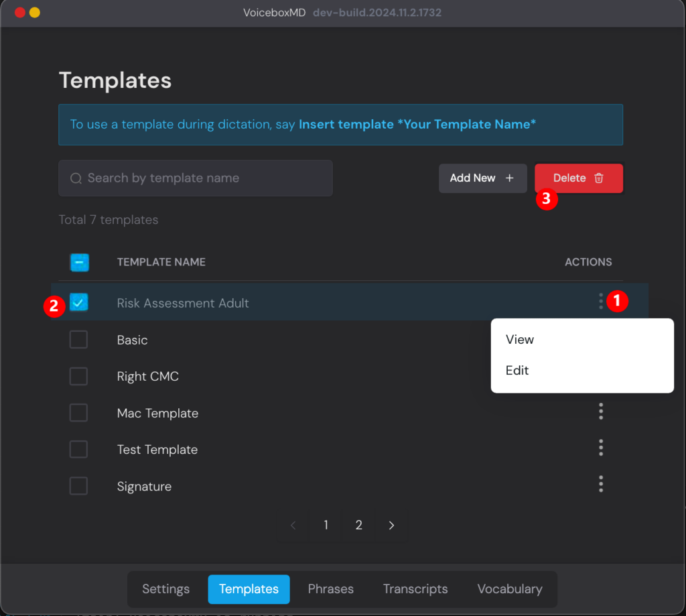This screenshot has height=616, width=686.
Task: Toggle the select-all header checkbox
Action: (80, 262)
